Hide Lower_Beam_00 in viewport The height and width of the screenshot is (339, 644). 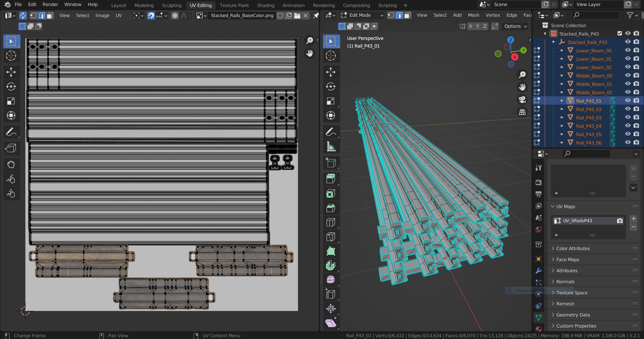click(628, 50)
